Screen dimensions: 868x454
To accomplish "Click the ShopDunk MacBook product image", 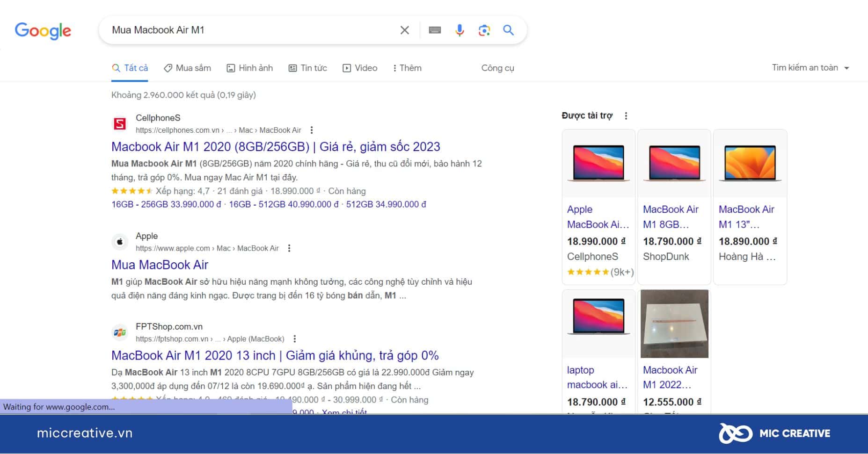I will pos(674,163).
